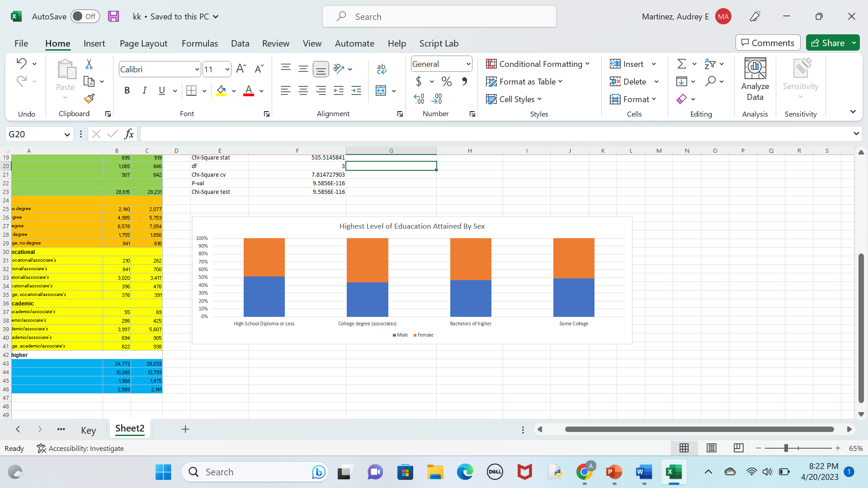
Task: Toggle Bold formatting
Action: click(x=127, y=90)
